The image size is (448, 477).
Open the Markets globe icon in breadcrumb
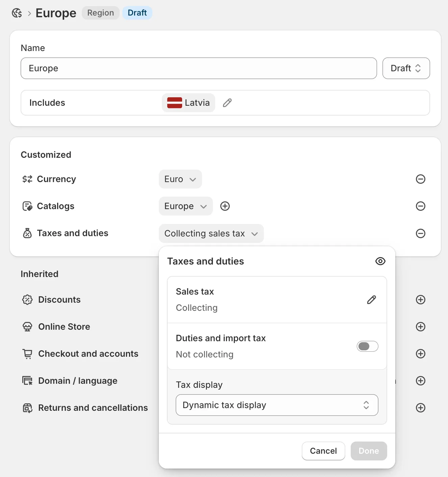pyautogui.click(x=17, y=13)
